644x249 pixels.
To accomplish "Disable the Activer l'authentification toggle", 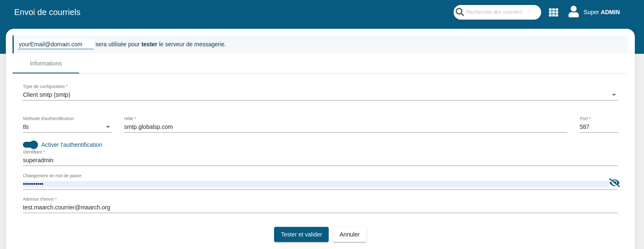I will point(30,145).
